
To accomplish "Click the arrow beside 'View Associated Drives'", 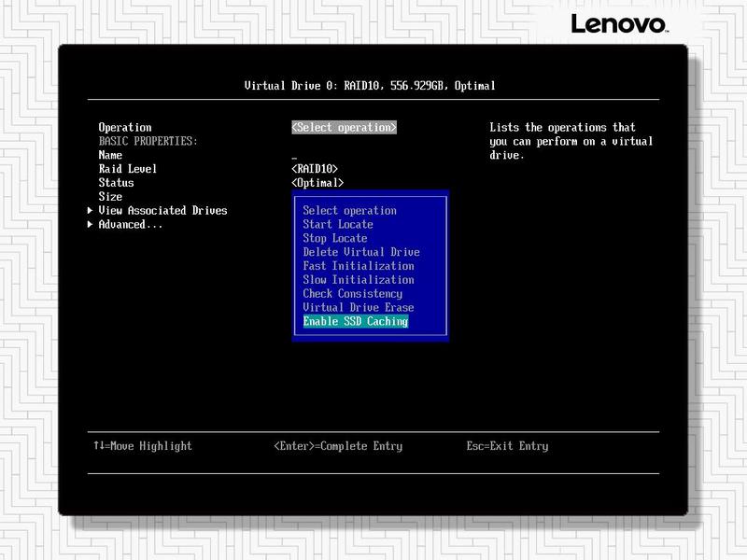I will (90, 211).
